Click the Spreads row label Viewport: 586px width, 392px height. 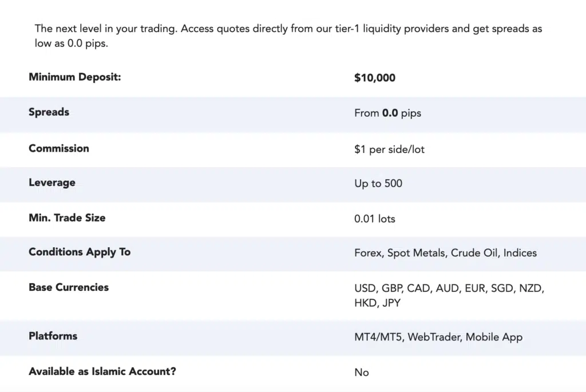coord(49,112)
